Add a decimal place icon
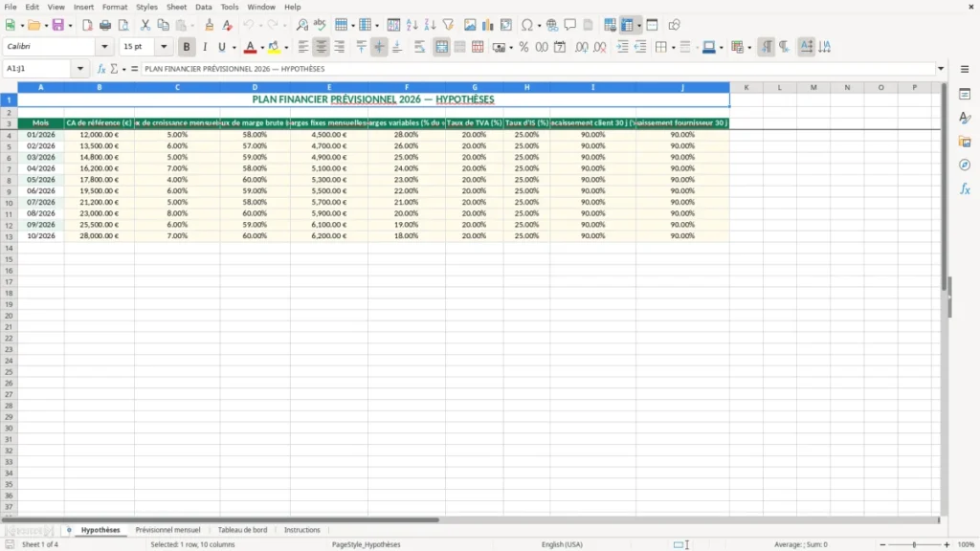This screenshot has width=980, height=551. tap(581, 47)
